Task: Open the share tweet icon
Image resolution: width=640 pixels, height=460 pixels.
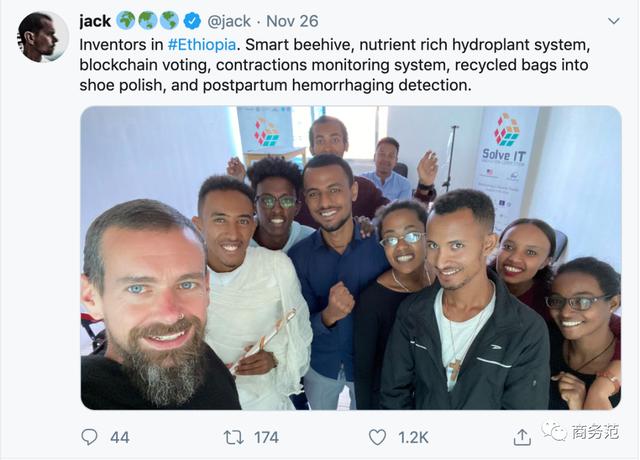Action: pos(522,437)
